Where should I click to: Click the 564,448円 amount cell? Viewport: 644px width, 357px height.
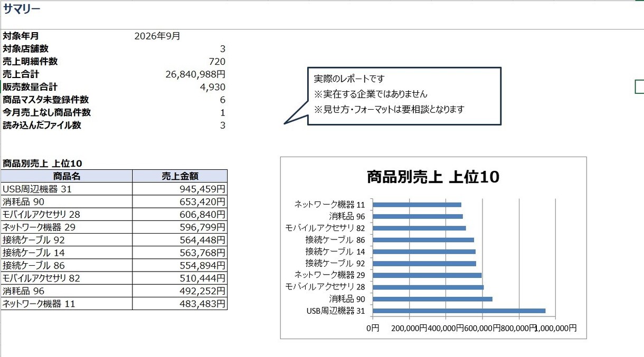click(180, 240)
